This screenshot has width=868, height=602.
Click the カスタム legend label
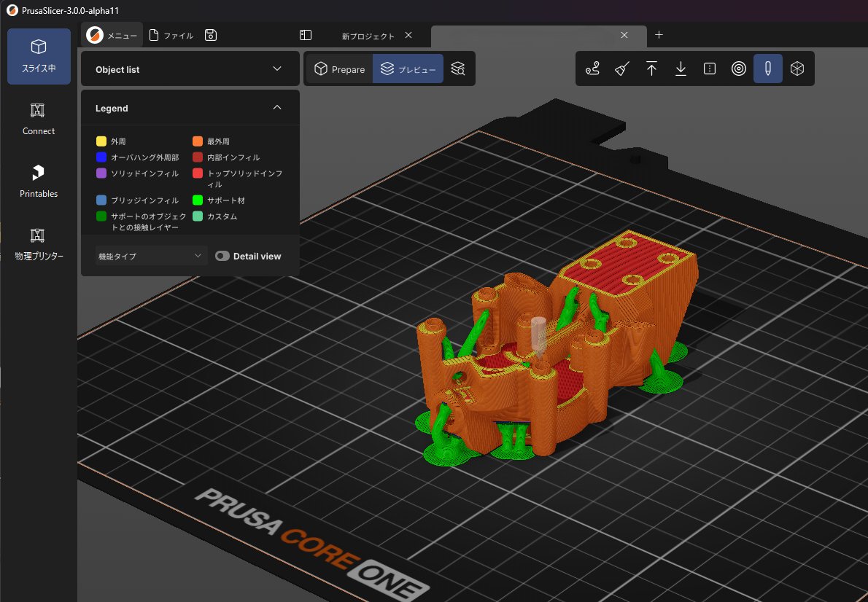(x=222, y=216)
